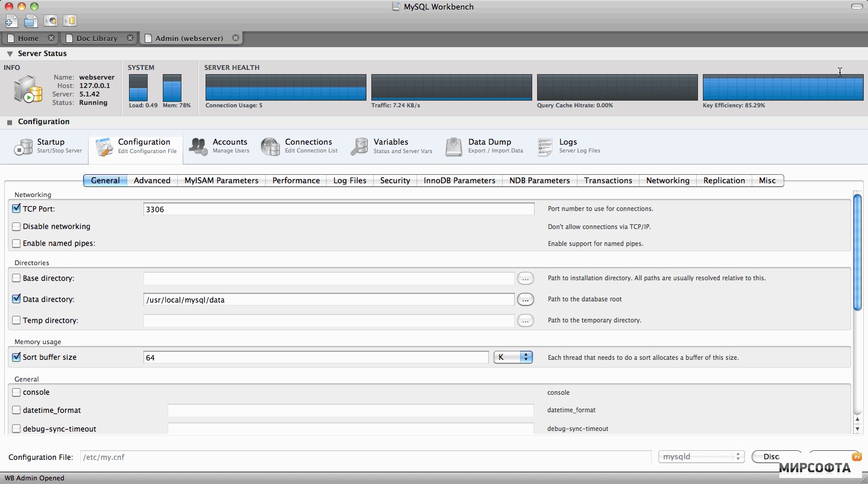Open the Security tab
The image size is (868, 484).
click(395, 180)
